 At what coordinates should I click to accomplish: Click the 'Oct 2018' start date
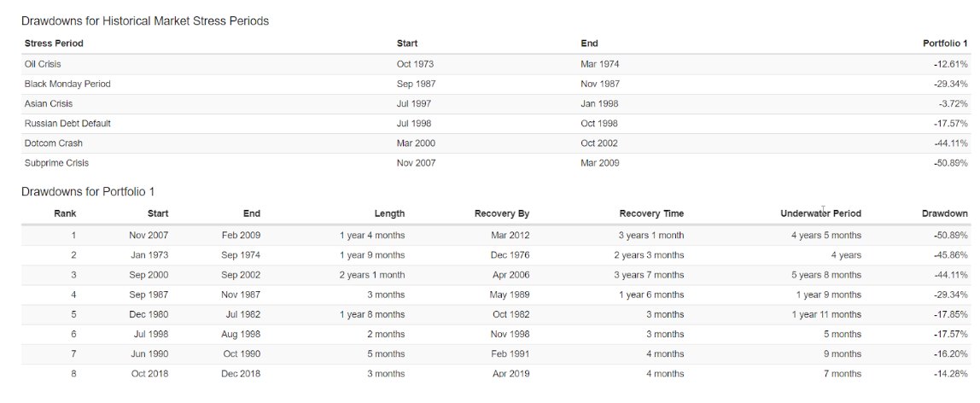[150, 374]
